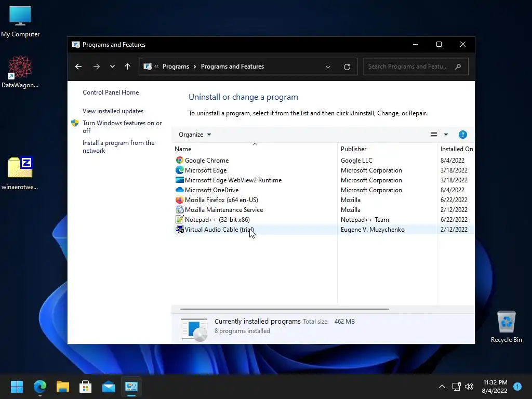This screenshot has width=532, height=399.
Task: Expand the breadcrumb chevron after Programs
Action: pos(195,66)
